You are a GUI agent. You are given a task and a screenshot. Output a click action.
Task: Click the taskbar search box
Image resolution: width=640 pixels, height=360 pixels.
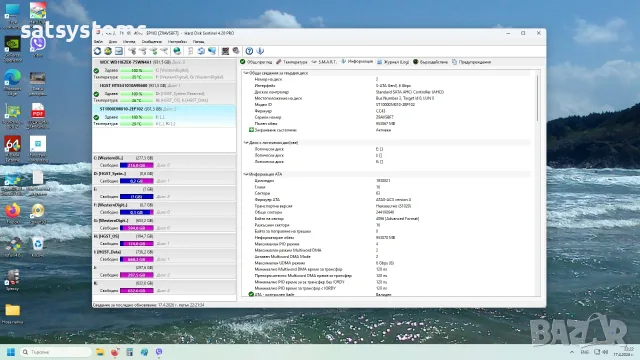tap(56, 352)
